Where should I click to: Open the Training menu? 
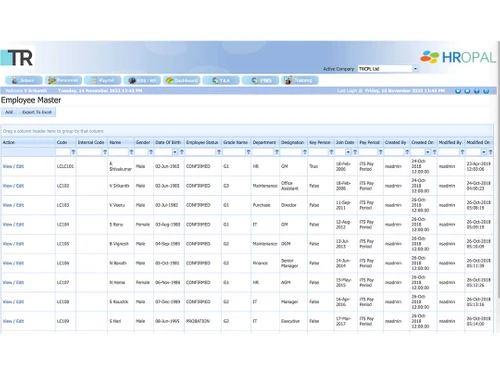[300, 80]
